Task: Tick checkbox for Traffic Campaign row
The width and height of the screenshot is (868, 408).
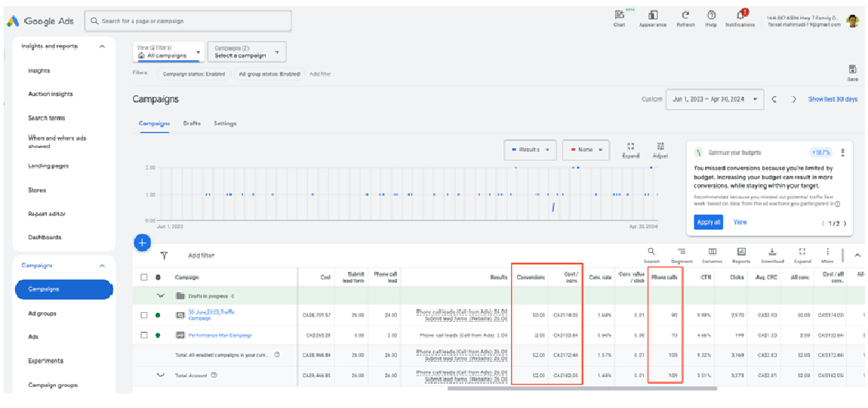Action: point(144,315)
